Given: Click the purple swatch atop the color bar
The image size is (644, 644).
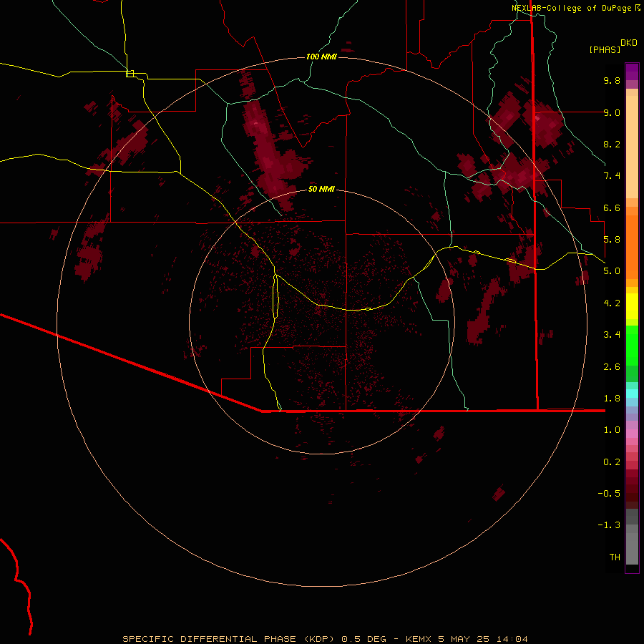Looking at the screenshot, I should point(632,72).
